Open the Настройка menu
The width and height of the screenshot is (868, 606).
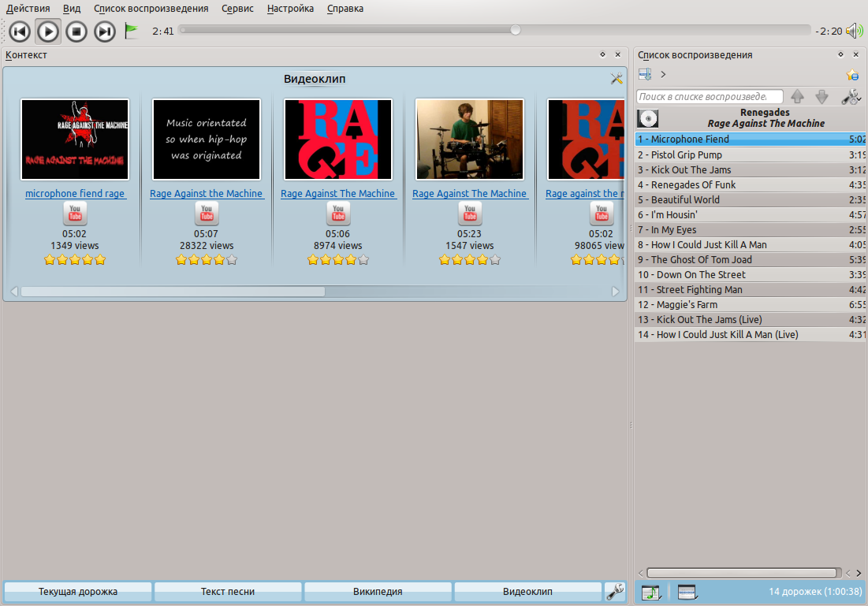point(290,9)
